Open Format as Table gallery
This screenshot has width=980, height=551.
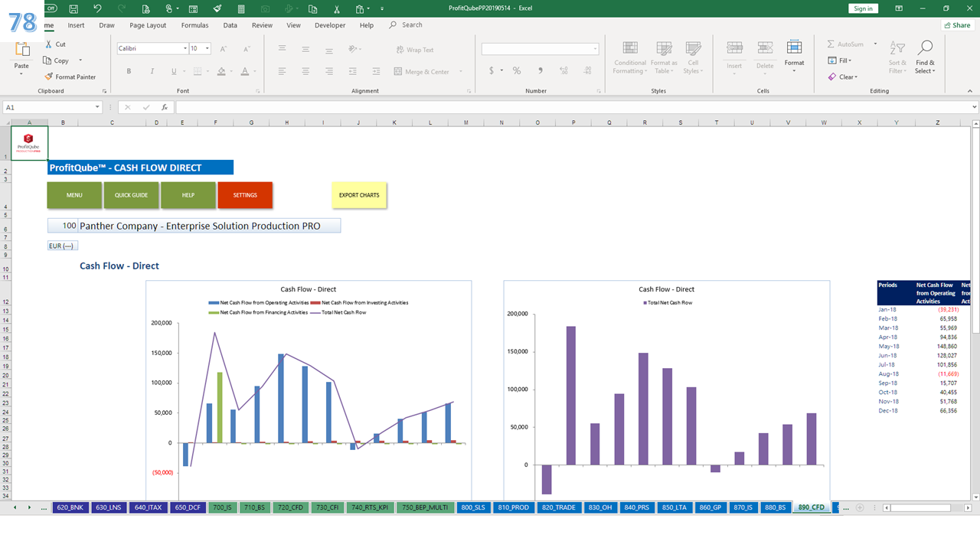pyautogui.click(x=664, y=57)
